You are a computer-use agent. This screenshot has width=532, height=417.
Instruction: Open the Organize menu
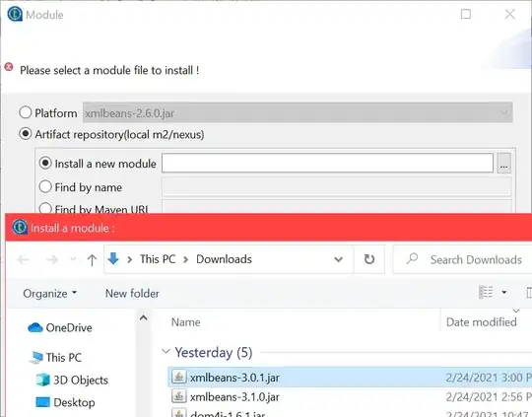pos(50,294)
